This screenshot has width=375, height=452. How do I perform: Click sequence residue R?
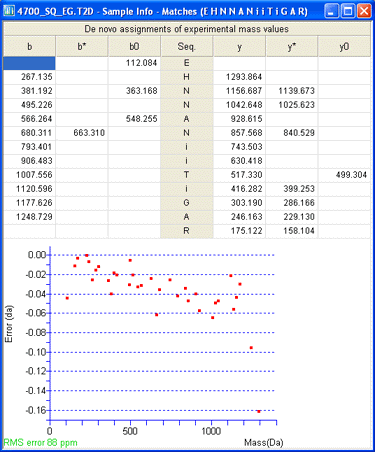tap(186, 231)
